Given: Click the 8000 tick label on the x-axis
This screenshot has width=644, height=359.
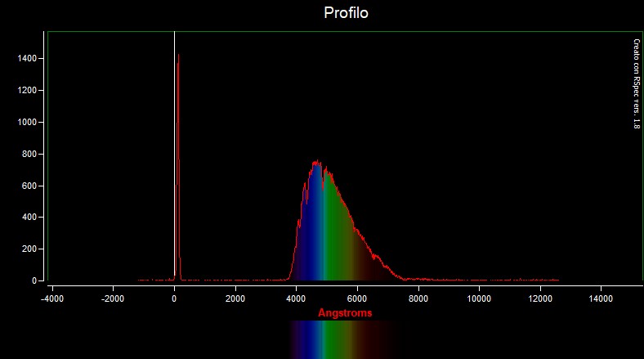Looking at the screenshot, I should (x=418, y=299).
